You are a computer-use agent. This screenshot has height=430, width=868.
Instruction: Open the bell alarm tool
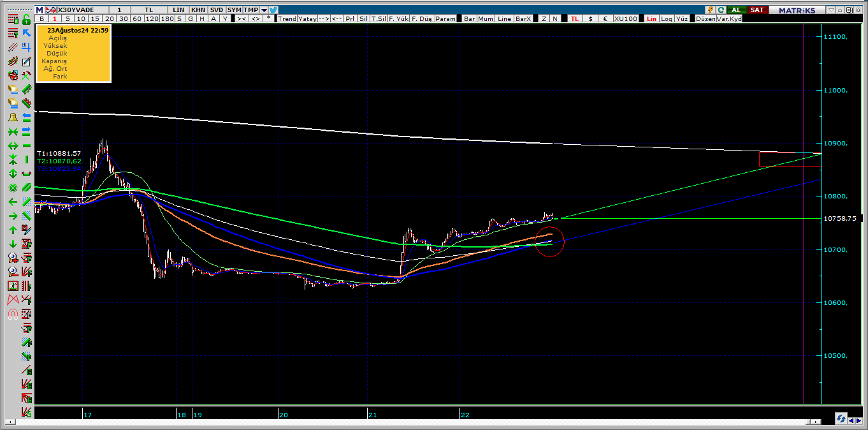point(13,117)
